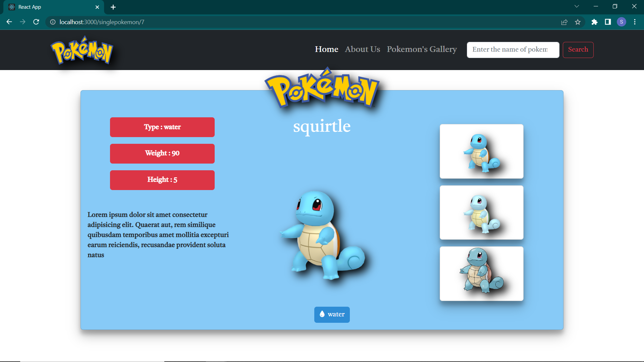Screen dimensions: 644x362
Task: Open the About Us page
Action: click(x=362, y=49)
